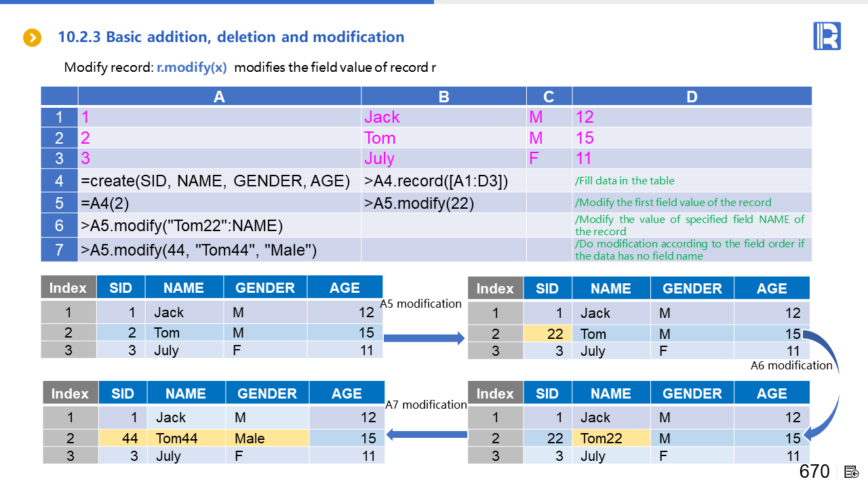868x488 pixels.
Task: Click the 10.2.3 section heading
Action: [231, 37]
